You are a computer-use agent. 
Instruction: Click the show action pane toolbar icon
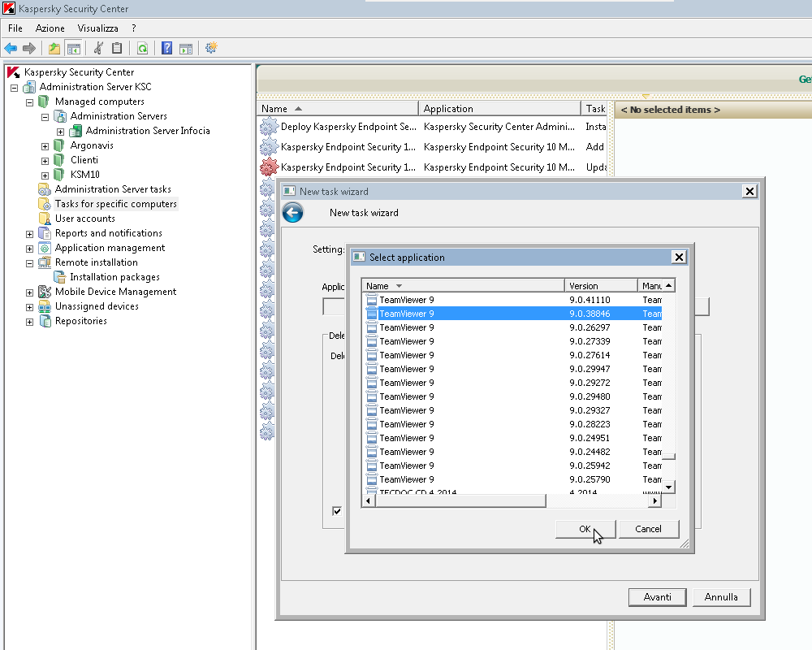(186, 48)
